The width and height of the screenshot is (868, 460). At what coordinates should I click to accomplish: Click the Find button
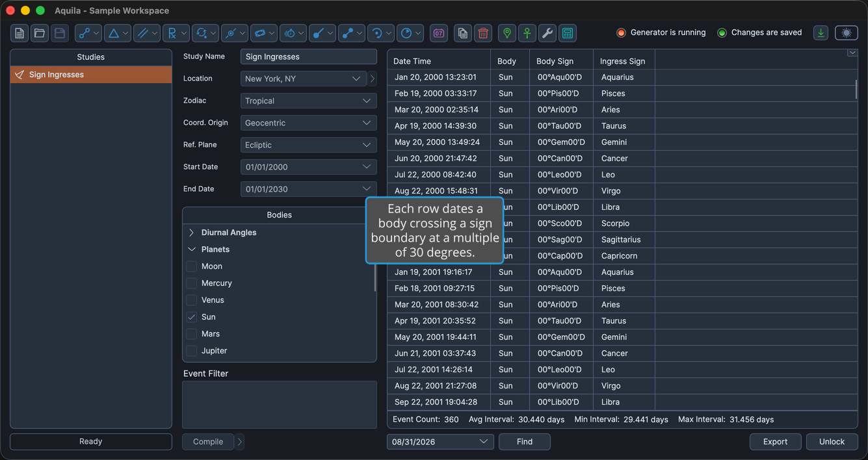tap(525, 442)
